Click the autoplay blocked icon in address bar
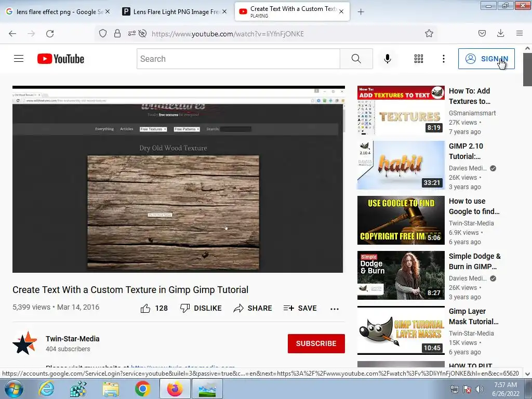The height and width of the screenshot is (399, 532). point(143,33)
